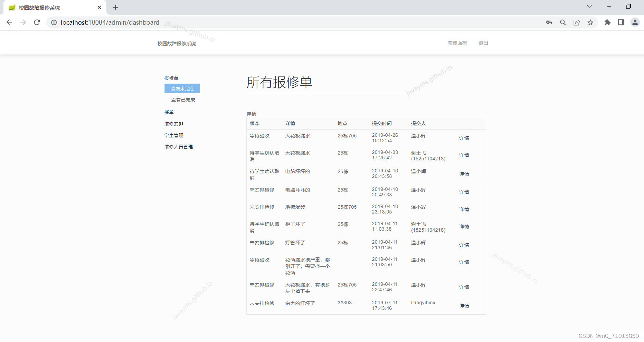Image resolution: width=644 pixels, height=342 pixels.
Task: Go back with the browser back arrow
Action: [9, 22]
